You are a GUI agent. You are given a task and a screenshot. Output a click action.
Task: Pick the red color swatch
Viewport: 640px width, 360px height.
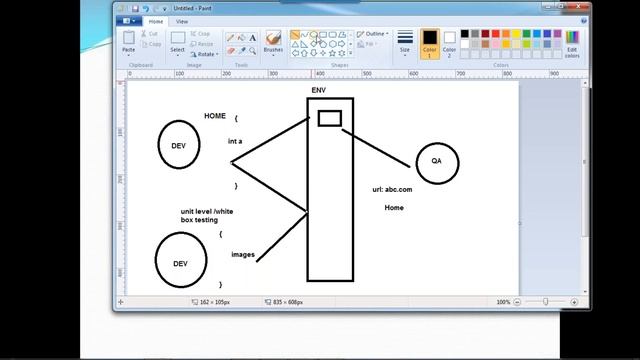pyautogui.click(x=496, y=33)
